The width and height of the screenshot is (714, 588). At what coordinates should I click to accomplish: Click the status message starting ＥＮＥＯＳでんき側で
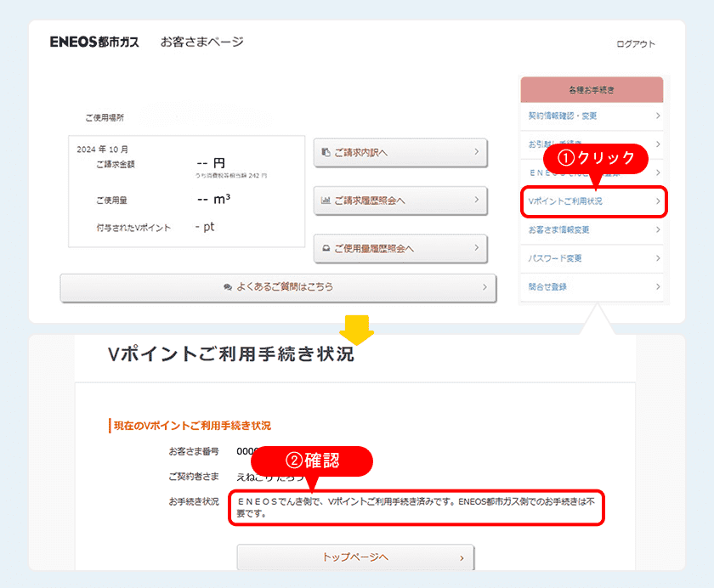pos(416,507)
